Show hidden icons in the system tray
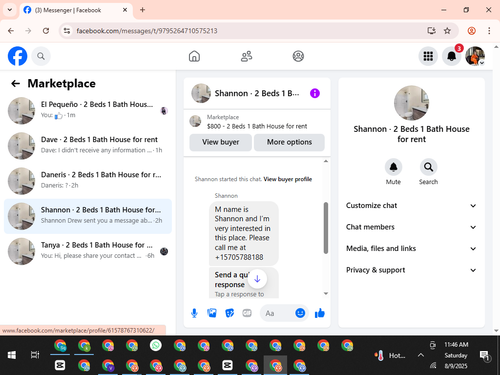 pyautogui.click(x=421, y=355)
